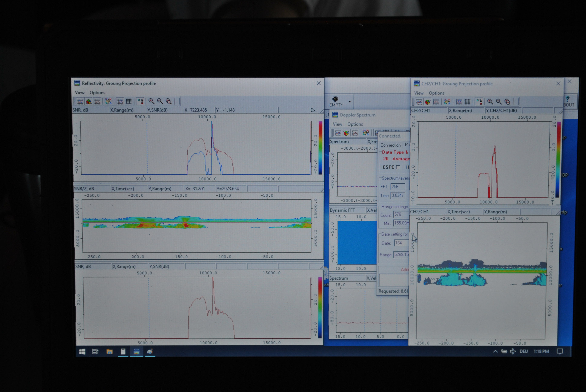Image resolution: width=586 pixels, height=392 pixels.
Task: Click zoom-region magnifier icon in CH2/CH1 toolbar
Action: coord(507,102)
